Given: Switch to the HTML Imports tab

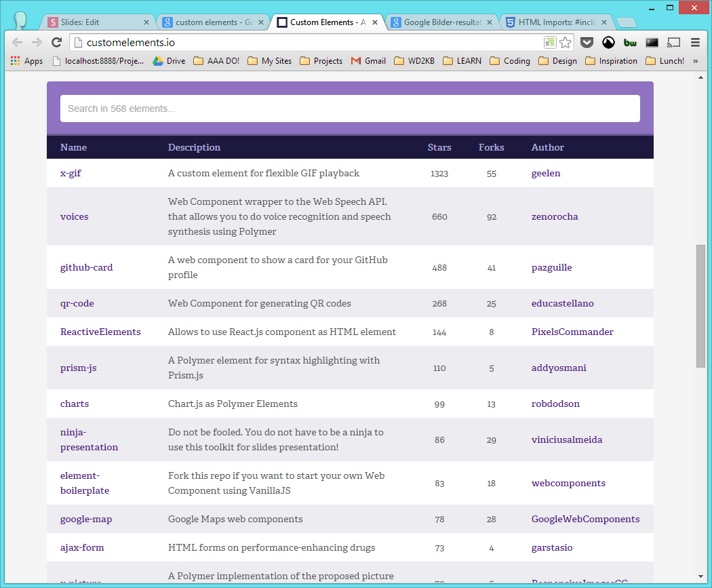Looking at the screenshot, I should point(557,22).
